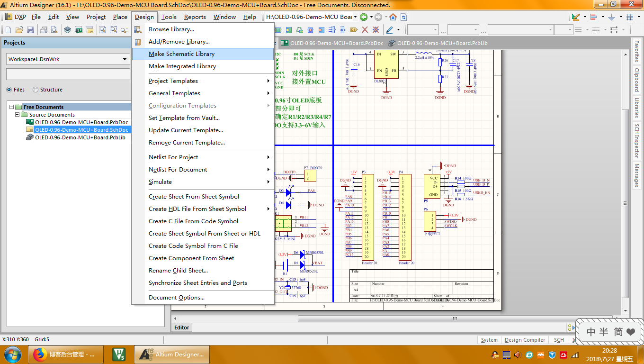This screenshot has height=364, width=644.
Task: Click the SCH status bar button
Action: tap(559, 340)
